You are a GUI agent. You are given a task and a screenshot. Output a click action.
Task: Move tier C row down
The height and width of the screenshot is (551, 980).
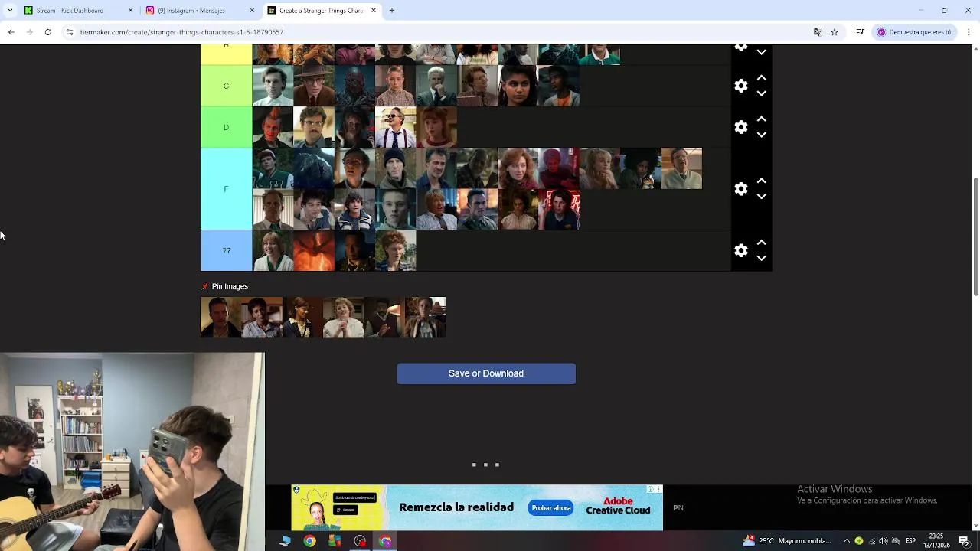point(761,93)
